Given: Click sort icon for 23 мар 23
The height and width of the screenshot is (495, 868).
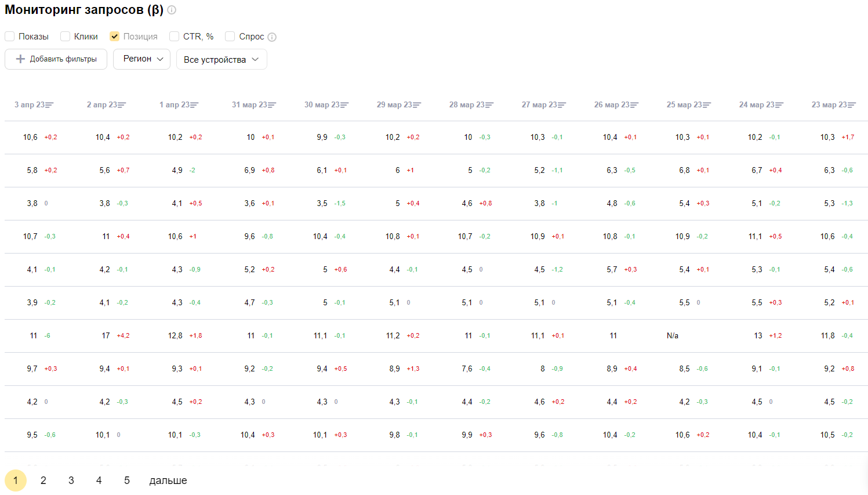Looking at the screenshot, I should pyautogui.click(x=852, y=105).
